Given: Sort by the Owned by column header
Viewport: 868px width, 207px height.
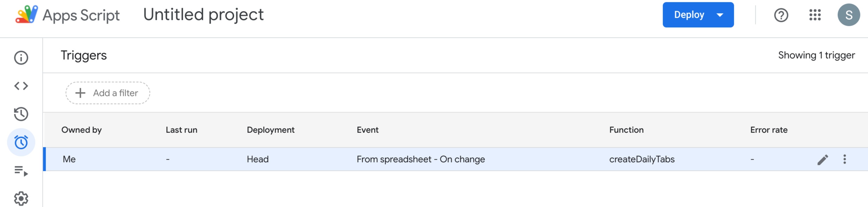Looking at the screenshot, I should tap(81, 130).
